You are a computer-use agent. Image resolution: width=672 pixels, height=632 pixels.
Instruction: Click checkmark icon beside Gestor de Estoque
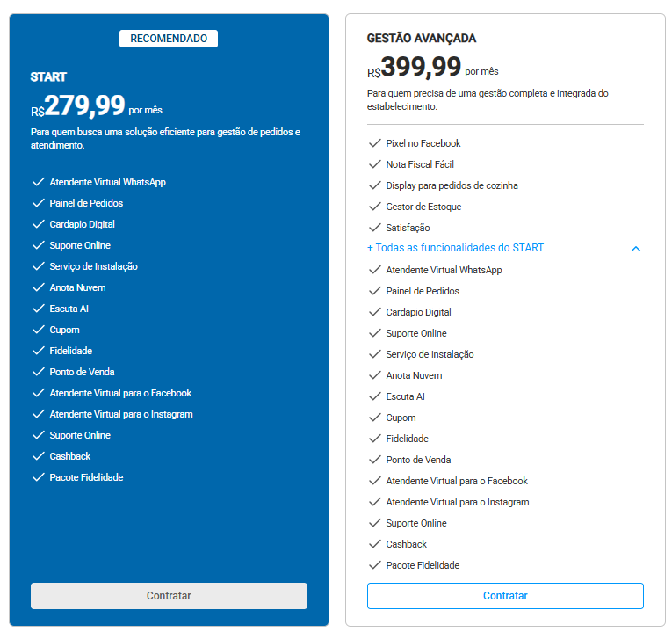click(x=375, y=207)
